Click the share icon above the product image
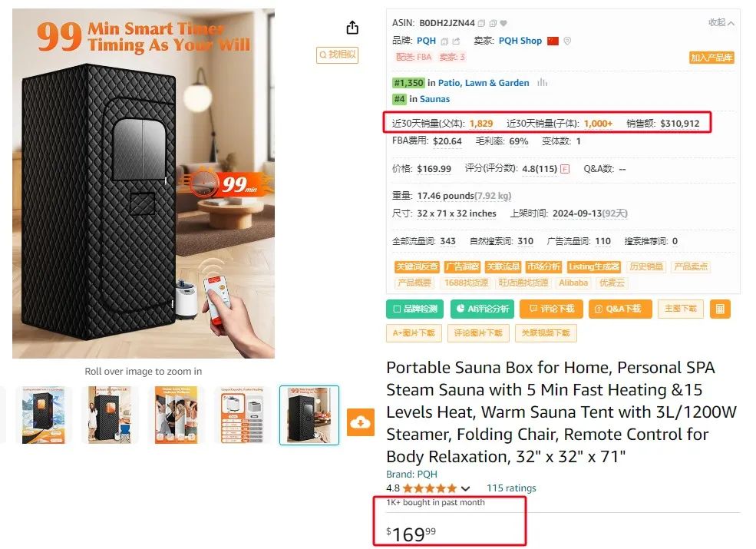756x549 pixels. (352, 28)
